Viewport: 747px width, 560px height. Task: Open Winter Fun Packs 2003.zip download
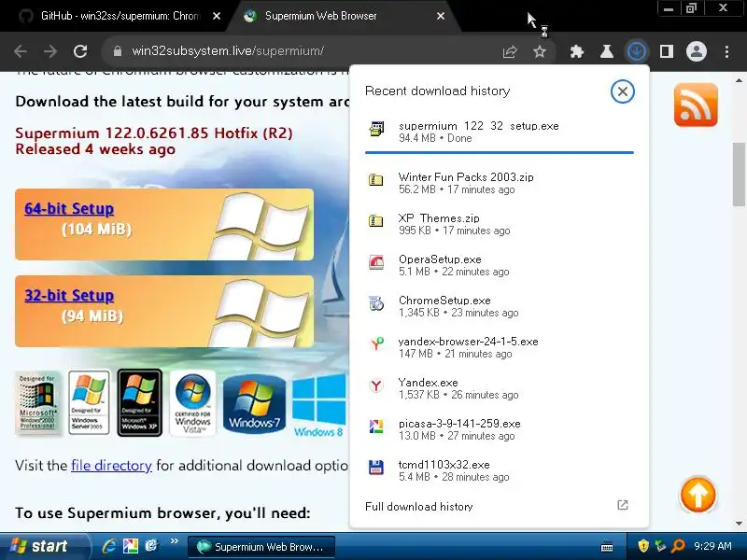point(500,183)
